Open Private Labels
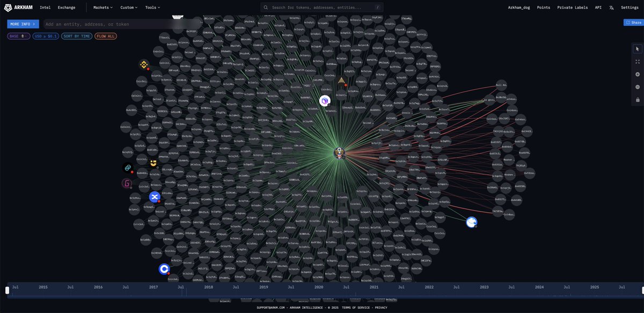644x313 pixels. pos(573,8)
